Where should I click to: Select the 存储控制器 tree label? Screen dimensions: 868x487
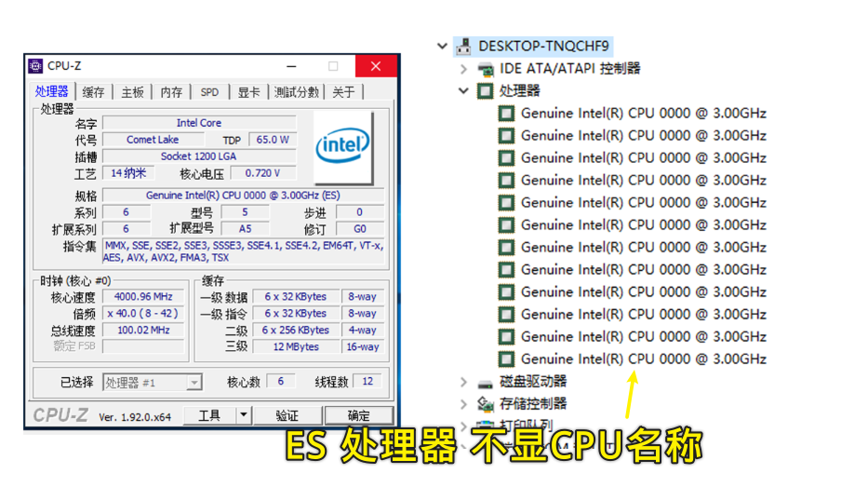click(x=533, y=404)
